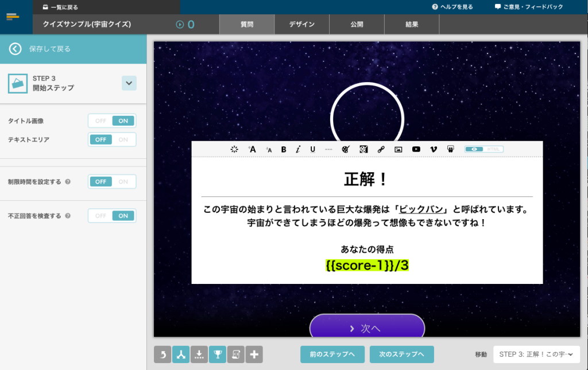Insert an image with the picture icon
This screenshot has height=370, width=588.
[x=398, y=149]
